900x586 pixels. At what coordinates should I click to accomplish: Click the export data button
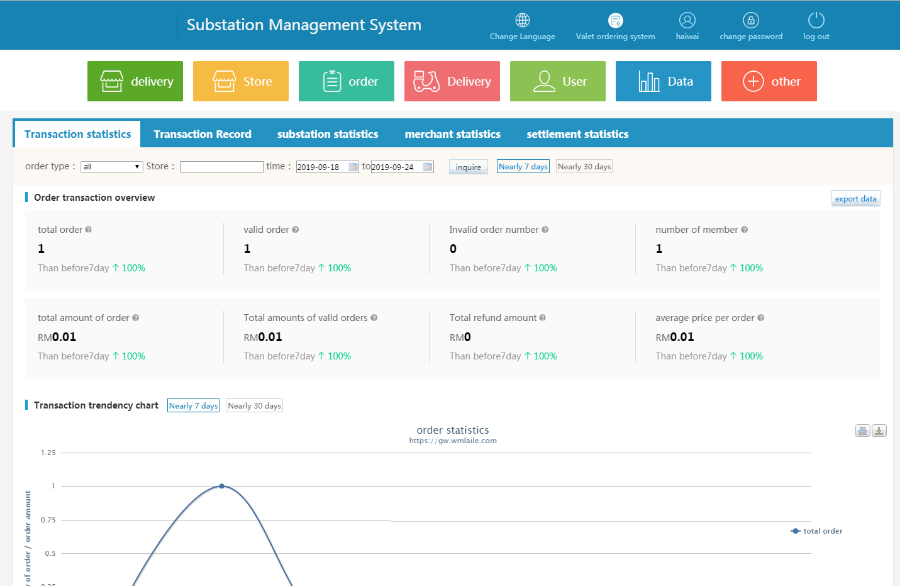coord(855,199)
